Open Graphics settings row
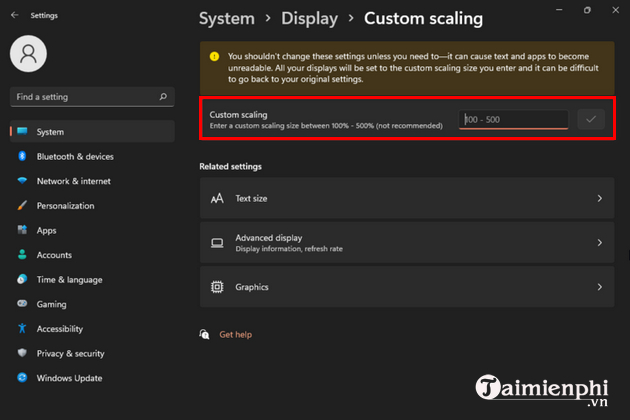Screen dimensions: 630x420 (407, 287)
